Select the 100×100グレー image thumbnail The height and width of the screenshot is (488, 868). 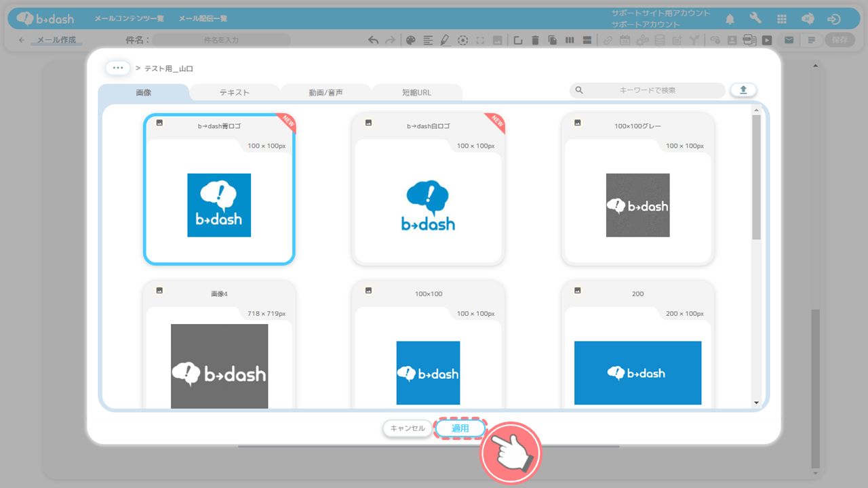coord(637,205)
